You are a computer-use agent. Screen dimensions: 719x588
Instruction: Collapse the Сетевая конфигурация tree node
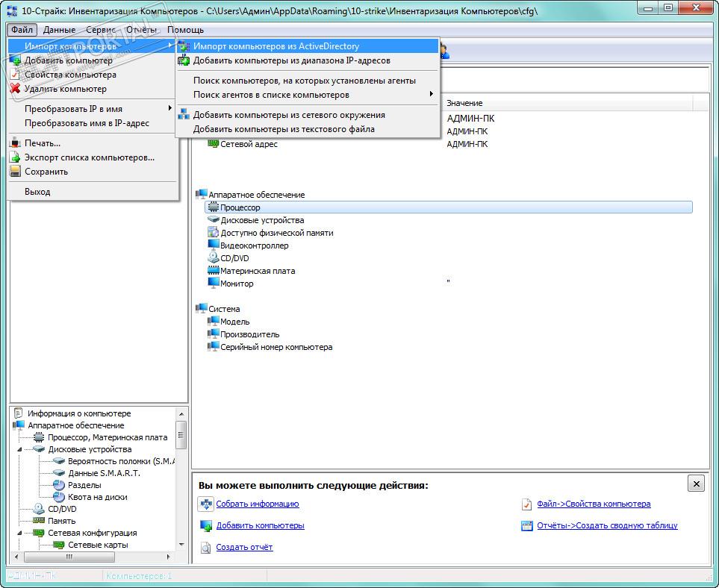pos(19,533)
